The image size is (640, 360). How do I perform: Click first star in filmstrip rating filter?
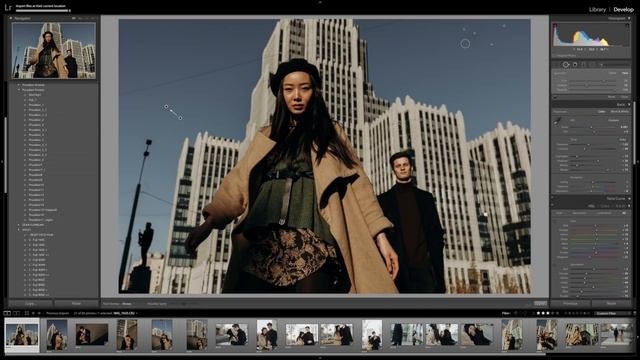538,313
